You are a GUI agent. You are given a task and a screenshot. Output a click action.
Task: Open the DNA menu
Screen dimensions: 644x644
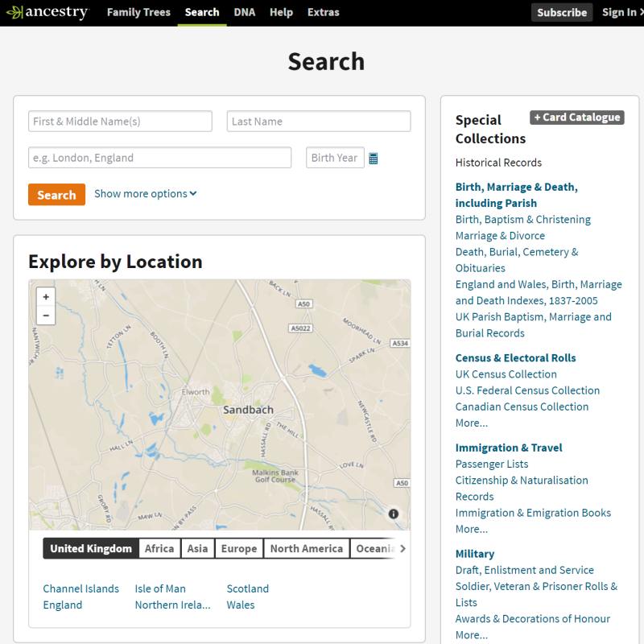[x=245, y=12]
